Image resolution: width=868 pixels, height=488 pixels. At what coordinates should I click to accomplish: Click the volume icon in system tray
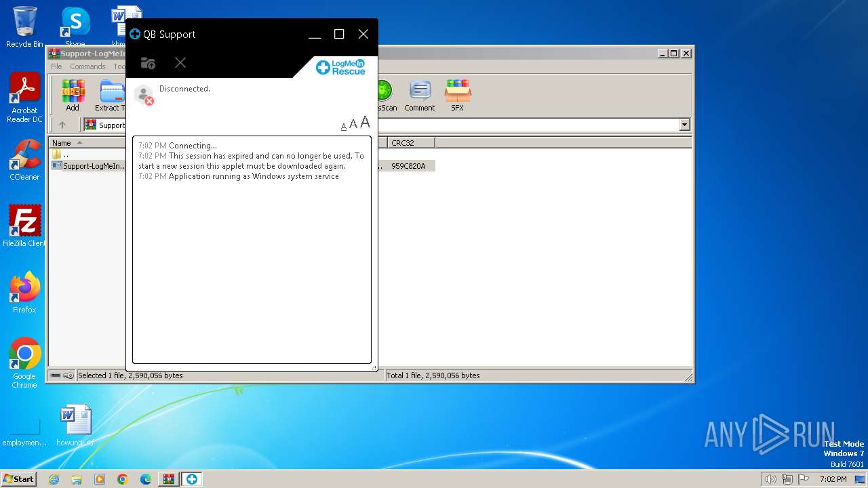(x=770, y=479)
